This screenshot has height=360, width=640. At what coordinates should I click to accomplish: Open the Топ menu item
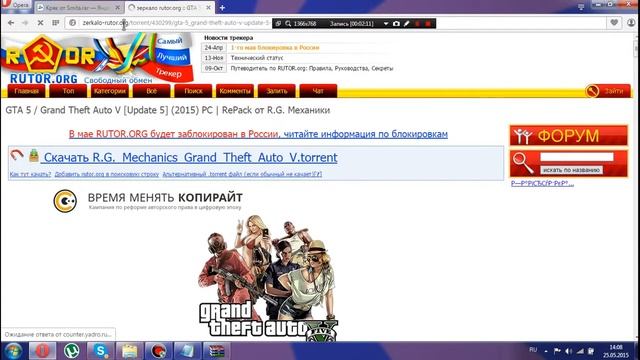pos(68,91)
